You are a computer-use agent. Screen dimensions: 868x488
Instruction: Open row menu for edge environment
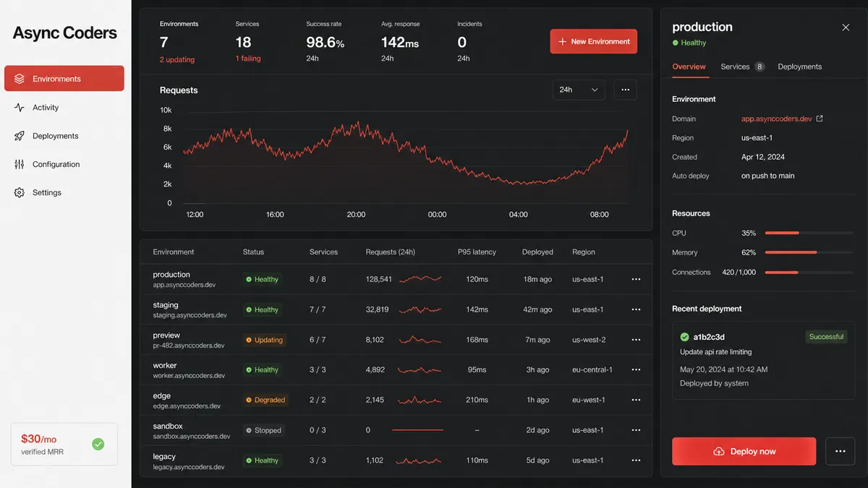[636, 400]
